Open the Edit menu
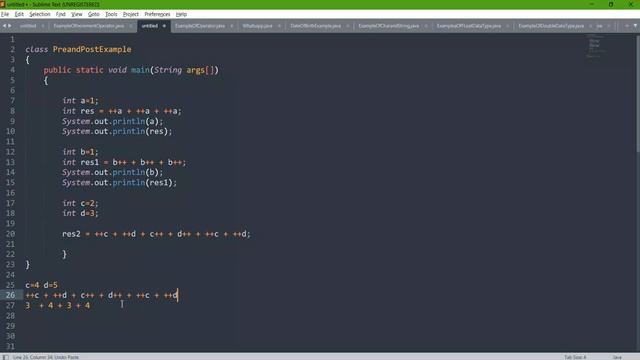The image size is (640, 360). (19, 14)
